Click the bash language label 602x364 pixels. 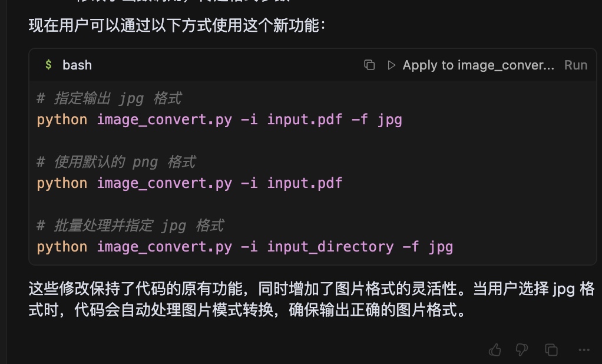77,65
